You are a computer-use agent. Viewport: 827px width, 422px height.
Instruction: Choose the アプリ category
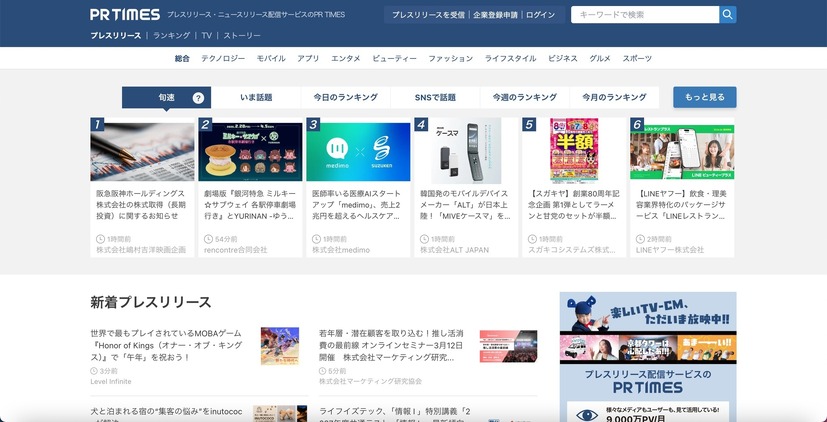(308, 59)
